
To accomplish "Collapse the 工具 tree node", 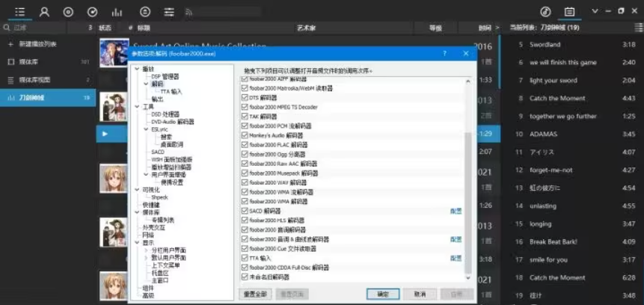I will click(137, 106).
